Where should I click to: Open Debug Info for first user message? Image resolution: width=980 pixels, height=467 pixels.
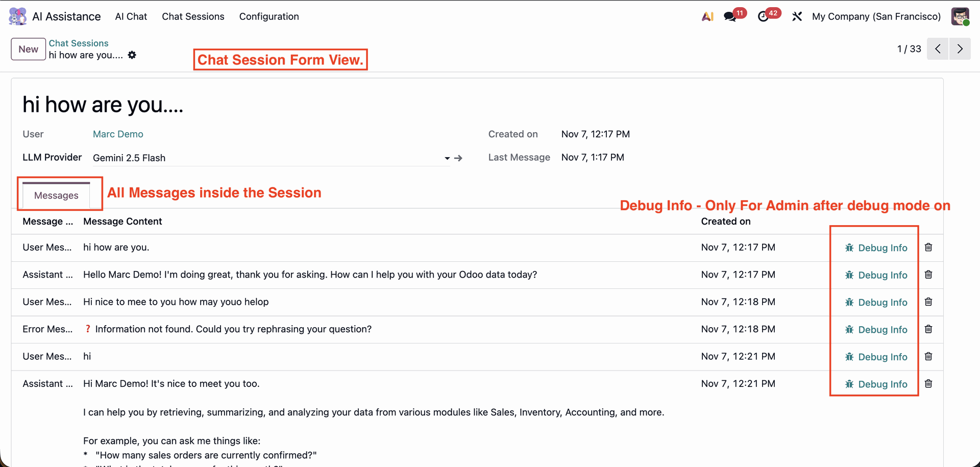click(x=876, y=248)
